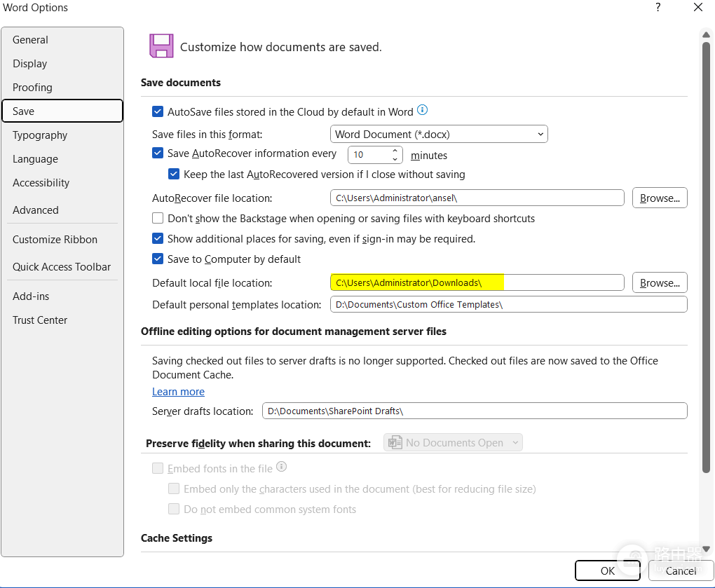This screenshot has width=715, height=588.
Task: Open the No Documents Open dropdown
Action: click(454, 443)
